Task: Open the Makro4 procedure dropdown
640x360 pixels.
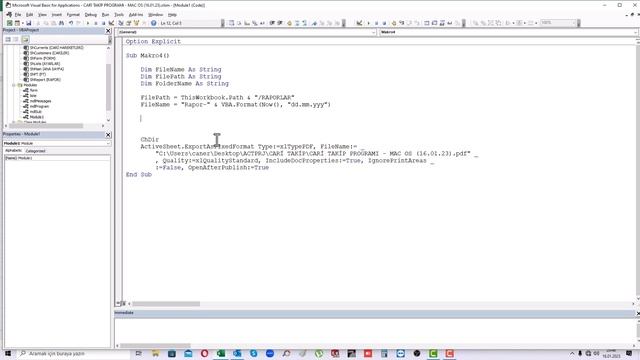Action: coord(636,32)
